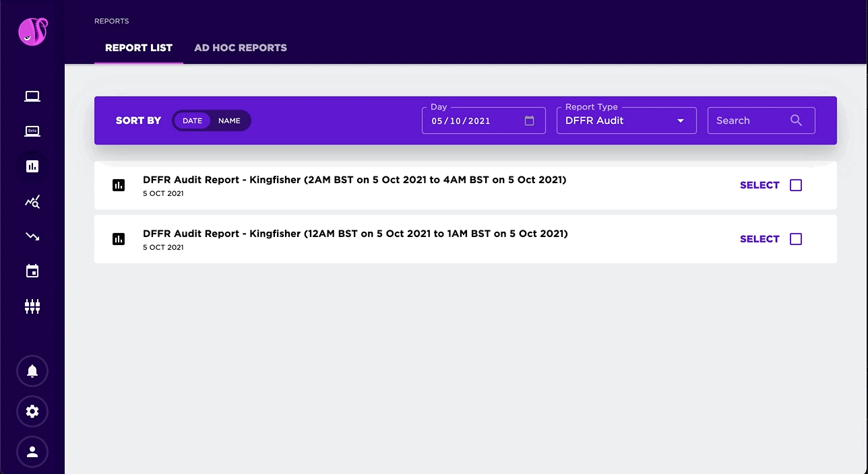The image size is (868, 474).
Task: Sort reports by DATE
Action: click(192, 121)
